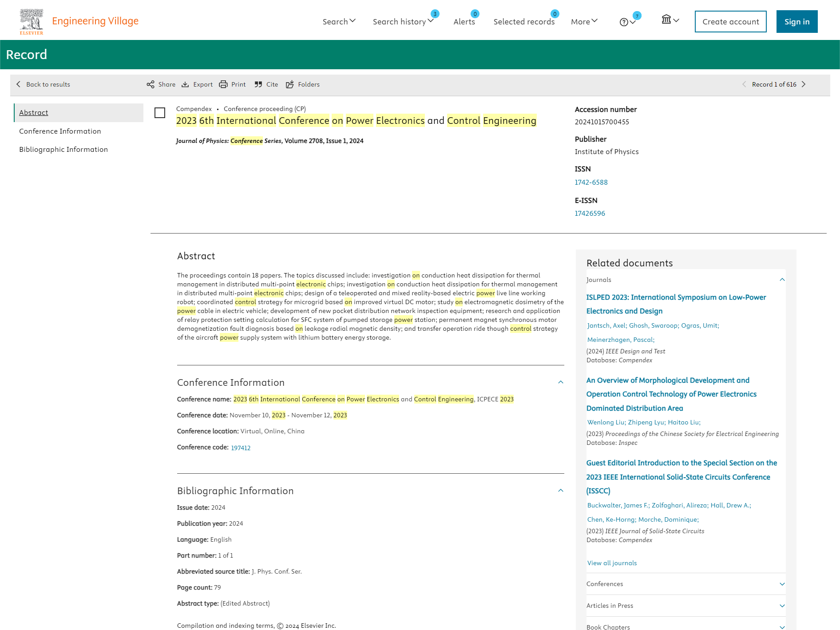Open ISSN 1742-6588 link
Screen dimensions: 840x630
591,182
